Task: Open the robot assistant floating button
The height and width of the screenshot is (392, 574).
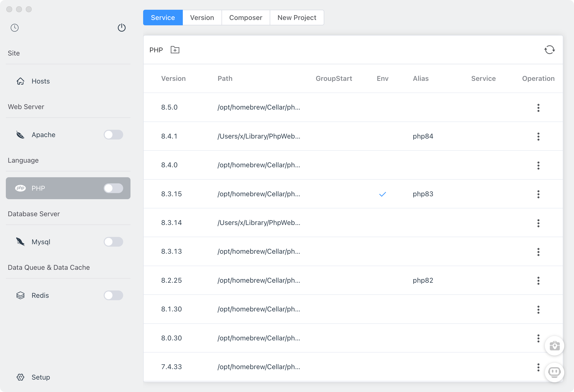Action: 554,372
